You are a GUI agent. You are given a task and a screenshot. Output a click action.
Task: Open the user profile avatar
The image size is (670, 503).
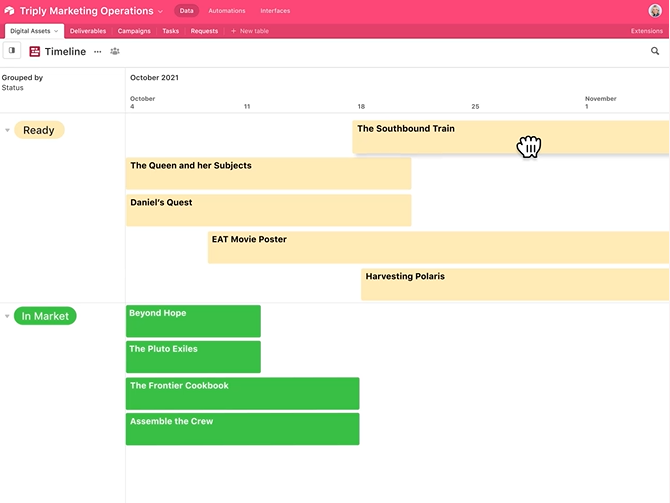click(x=655, y=11)
